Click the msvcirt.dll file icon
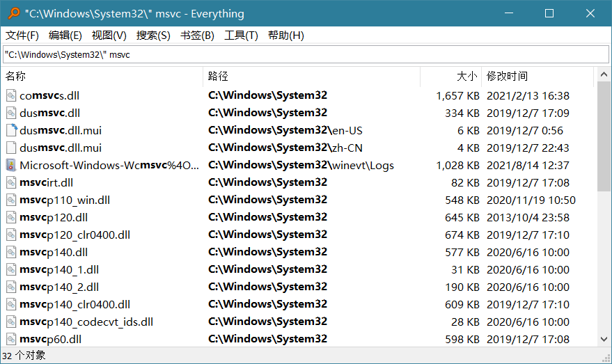Viewport: 612px width, 364px height. pos(11,182)
